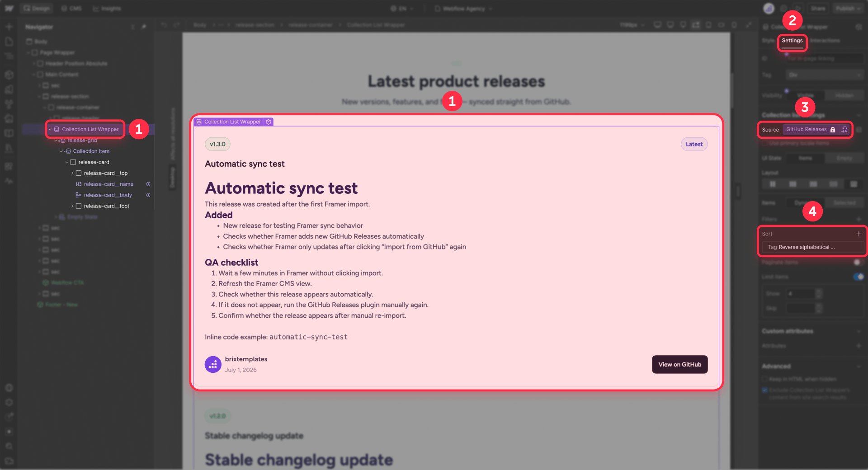Check Use primary locale items
The width and height of the screenshot is (868, 470).
[764, 143]
